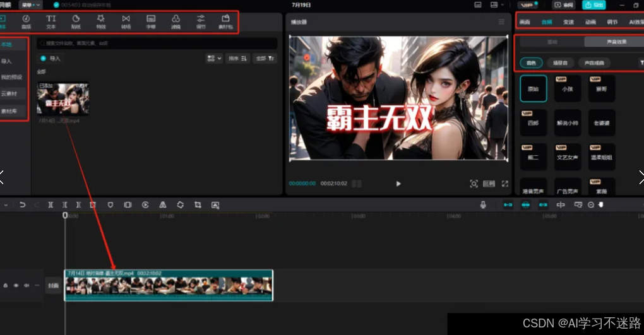Expand the pointer mode dropdown in timeline toolbar

(6, 204)
